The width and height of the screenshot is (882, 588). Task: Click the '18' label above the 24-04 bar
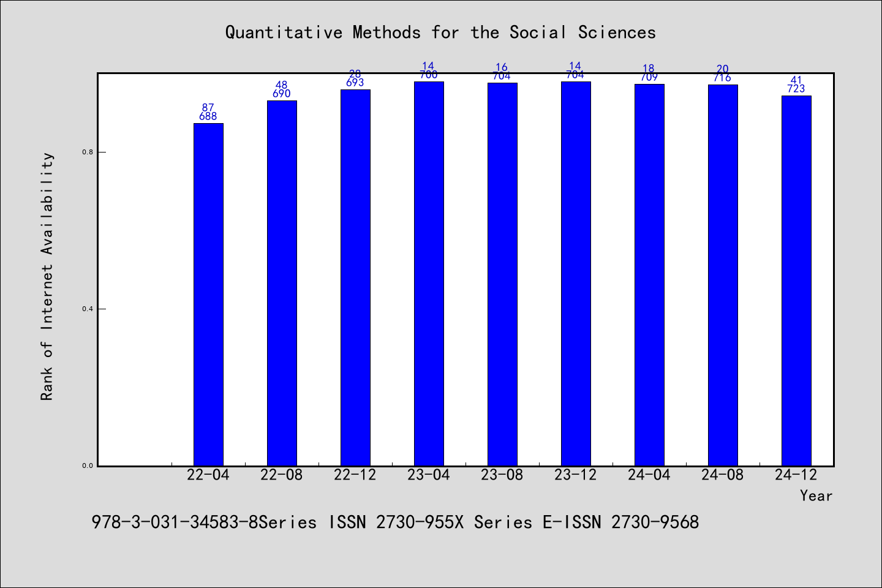click(649, 69)
